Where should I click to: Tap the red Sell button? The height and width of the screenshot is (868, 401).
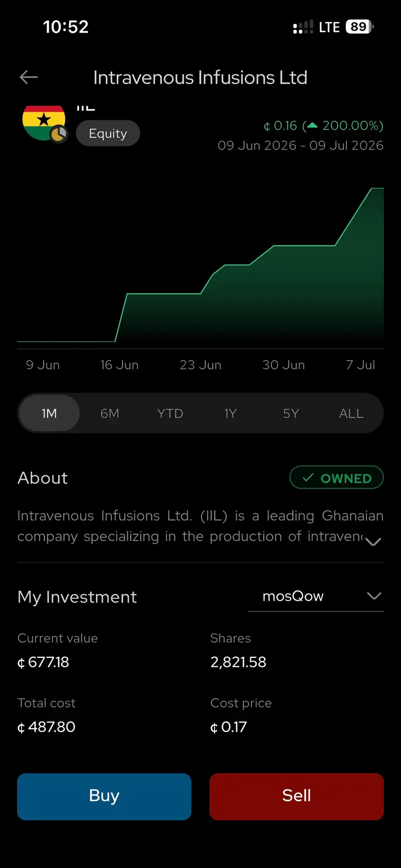297,796
